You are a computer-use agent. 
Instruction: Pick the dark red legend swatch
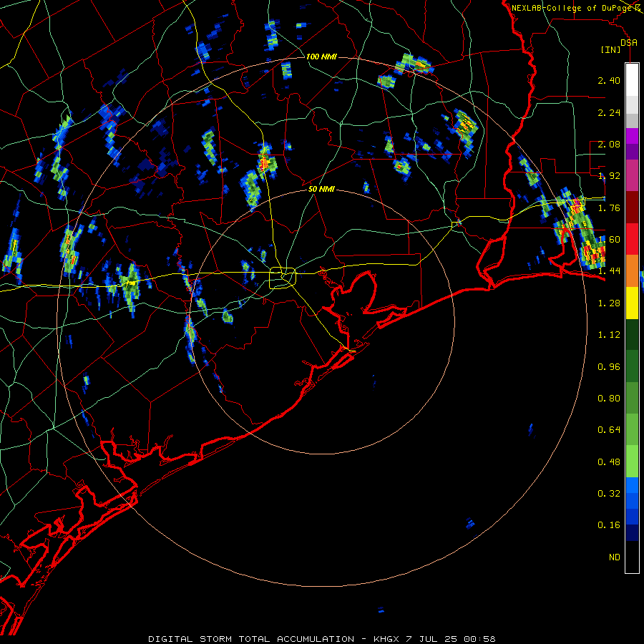632,208
